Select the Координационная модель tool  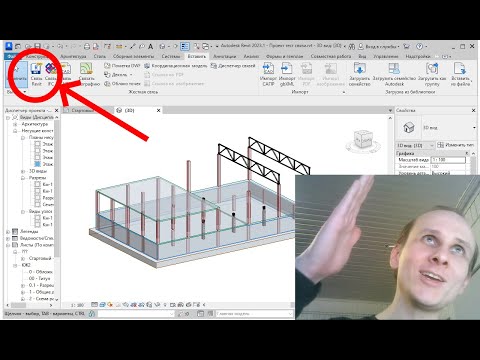[175, 66]
